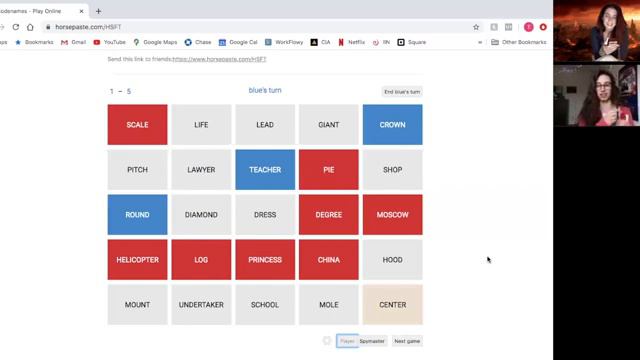Open the Gmail bookmark
640x360 pixels.
pos(73,42)
